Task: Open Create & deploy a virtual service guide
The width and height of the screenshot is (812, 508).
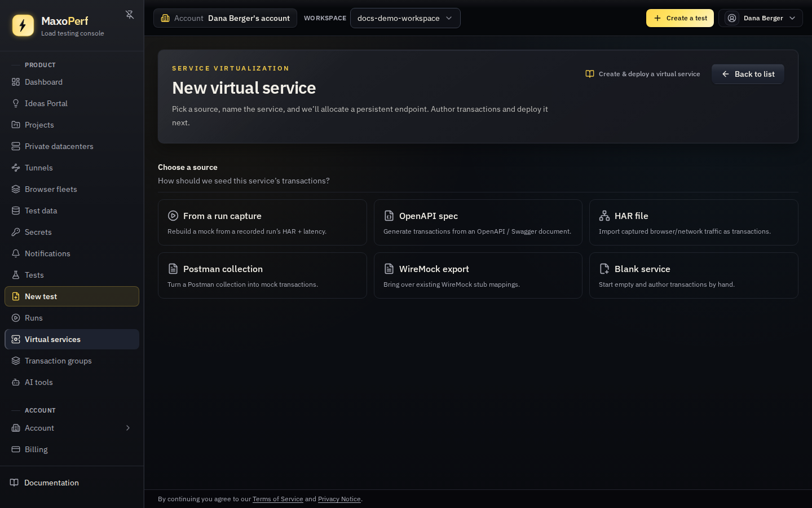Action: [643, 74]
